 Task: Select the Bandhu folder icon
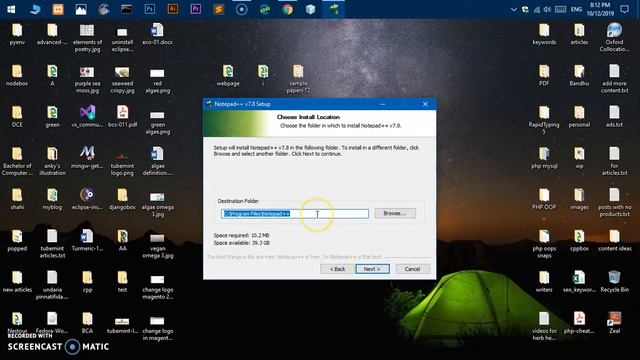[579, 76]
